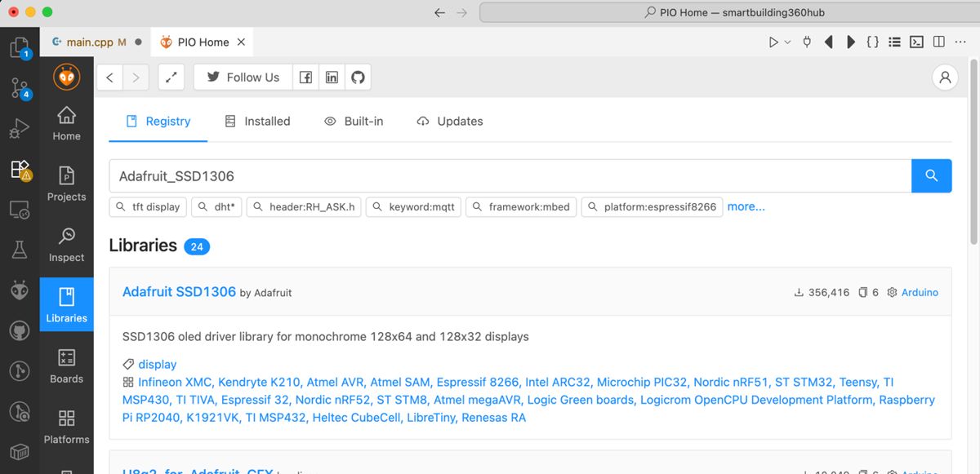Viewport: 980px width, 474px height.
Task: Open the Explorer view in activity bar
Action: tap(20, 47)
